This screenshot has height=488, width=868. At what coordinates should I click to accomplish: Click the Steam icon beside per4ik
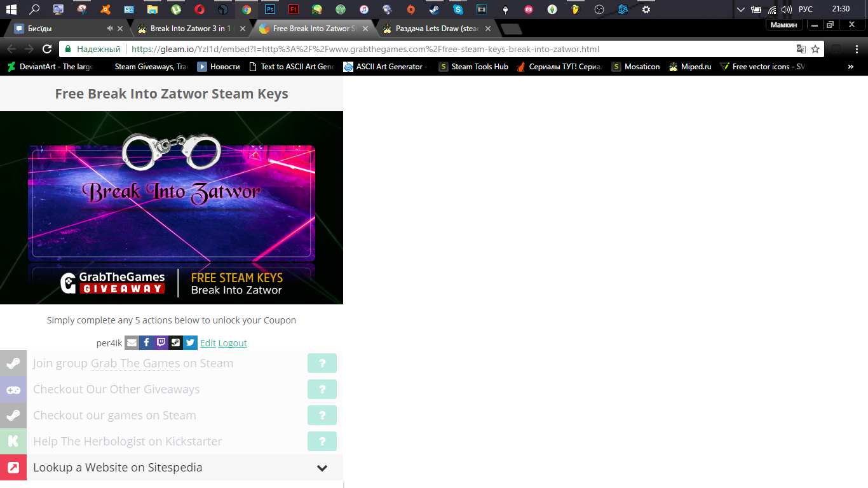(x=175, y=342)
